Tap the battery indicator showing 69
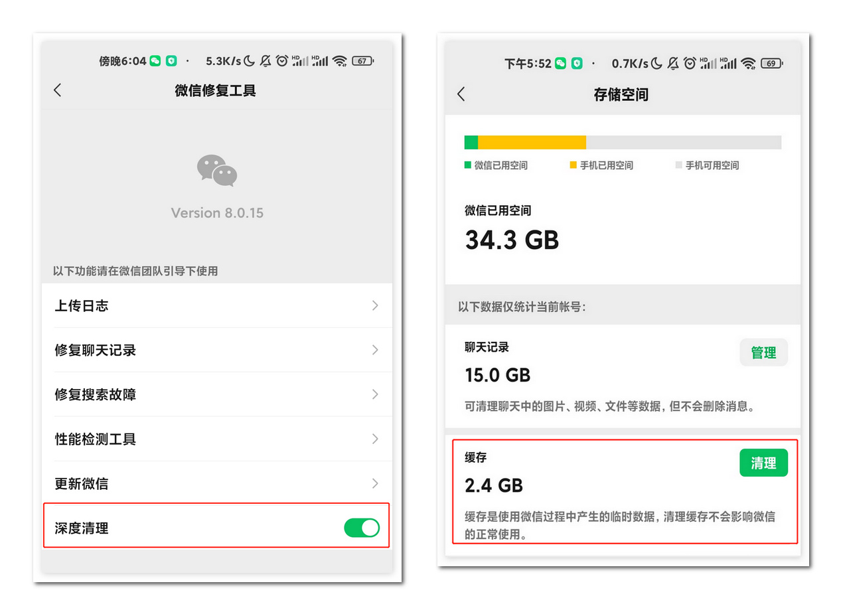The width and height of the screenshot is (843, 616). click(x=771, y=64)
